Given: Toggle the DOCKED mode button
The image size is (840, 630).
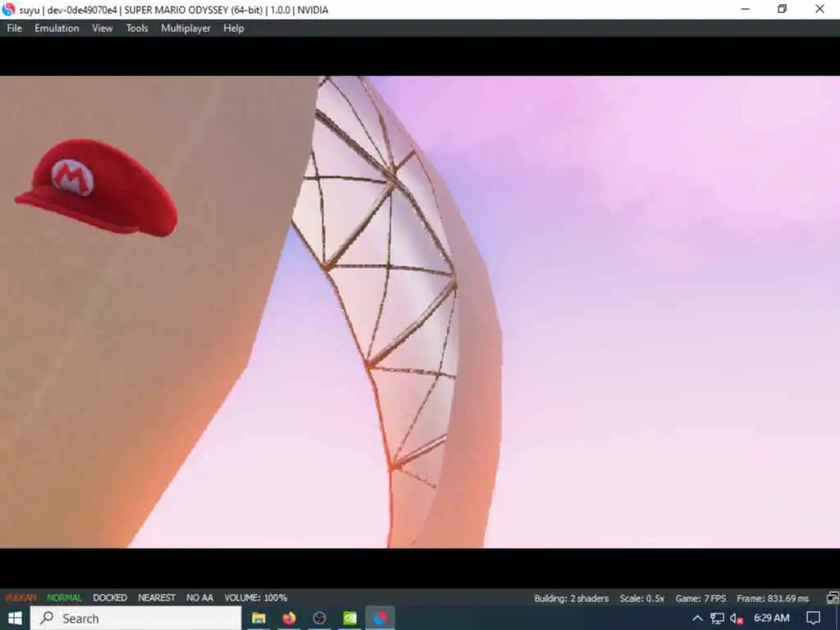Looking at the screenshot, I should coord(110,598).
